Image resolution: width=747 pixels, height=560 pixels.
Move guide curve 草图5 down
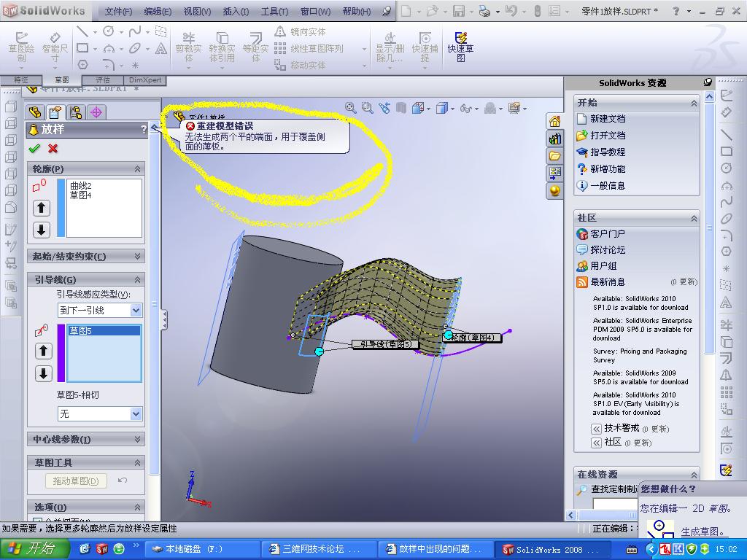tap(43, 373)
